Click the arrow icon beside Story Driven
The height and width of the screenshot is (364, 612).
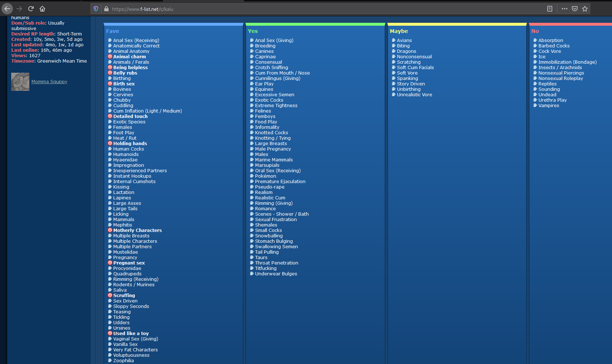click(x=394, y=84)
